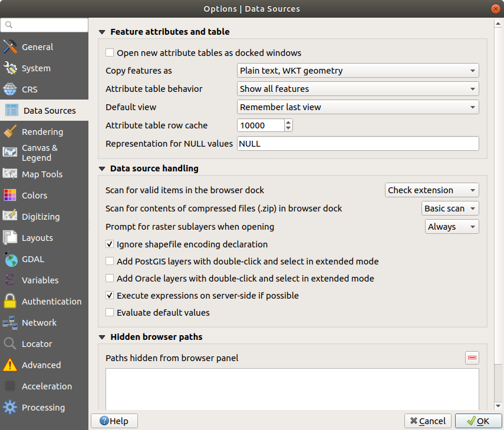Enable Open new attribute tables as docked windows
The height and width of the screenshot is (430, 504).
pyautogui.click(x=110, y=52)
